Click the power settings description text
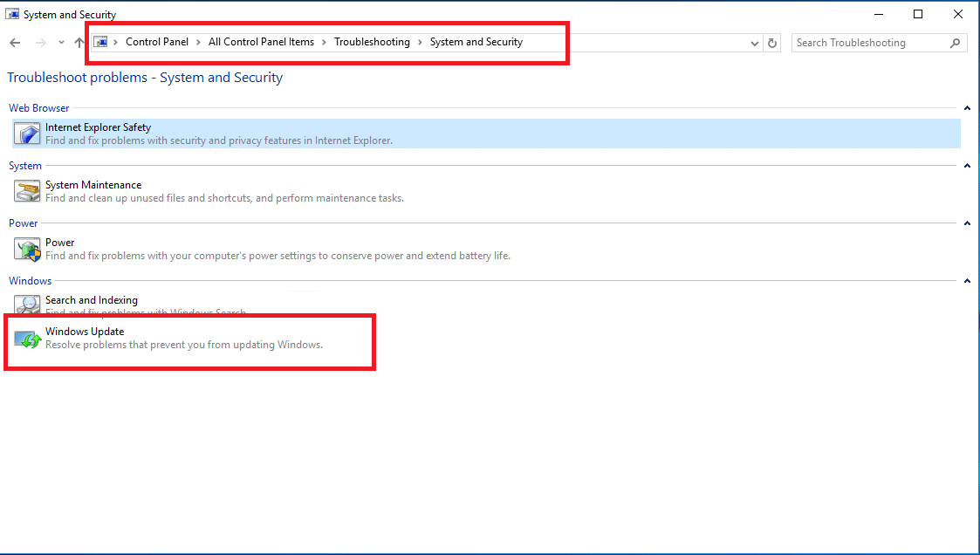980x555 pixels. 278,256
